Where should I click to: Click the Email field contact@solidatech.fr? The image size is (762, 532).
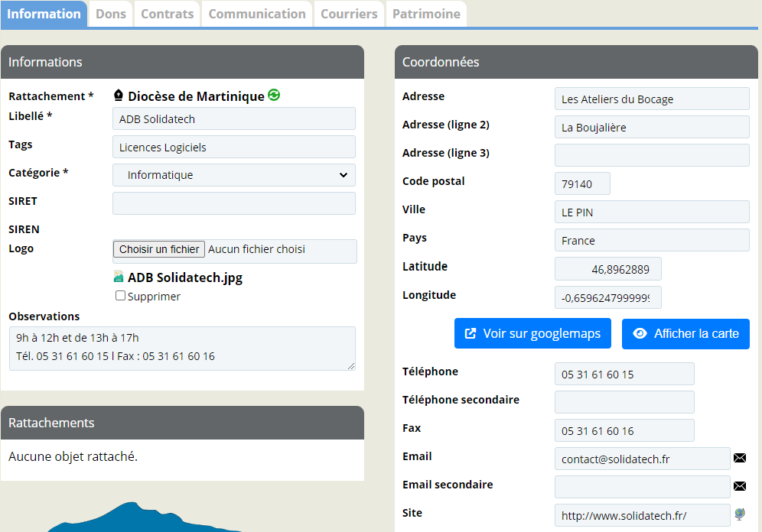point(642,459)
